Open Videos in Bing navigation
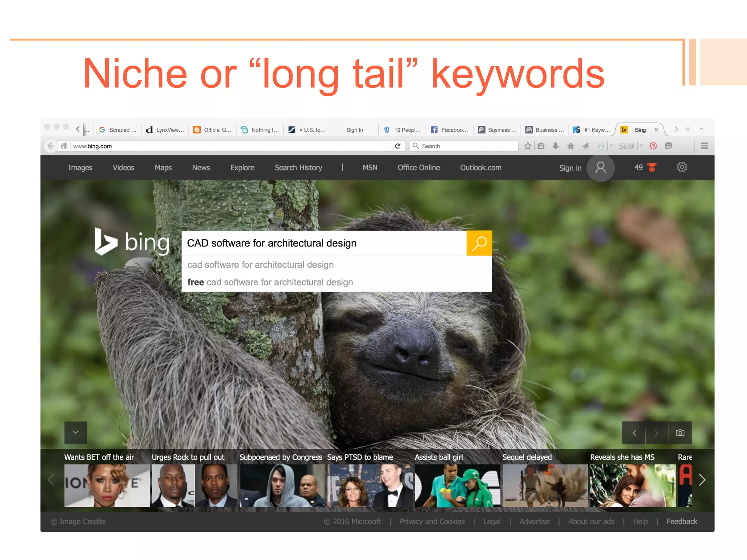The image size is (747, 560). coord(123,168)
